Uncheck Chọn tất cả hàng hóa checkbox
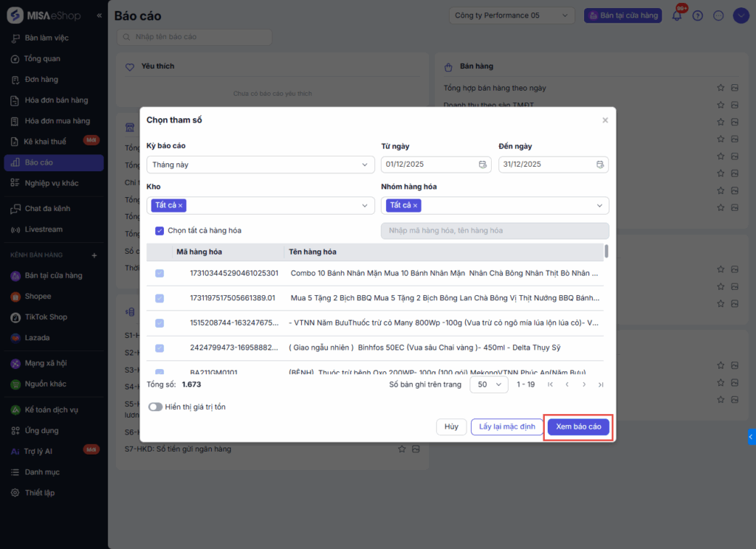This screenshot has width=756, height=549. point(159,231)
